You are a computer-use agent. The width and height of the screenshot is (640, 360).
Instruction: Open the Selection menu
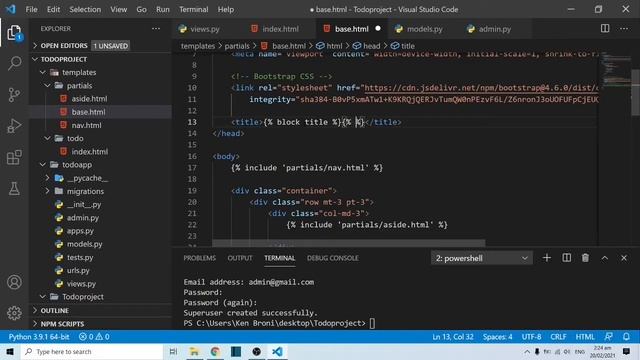(85, 9)
